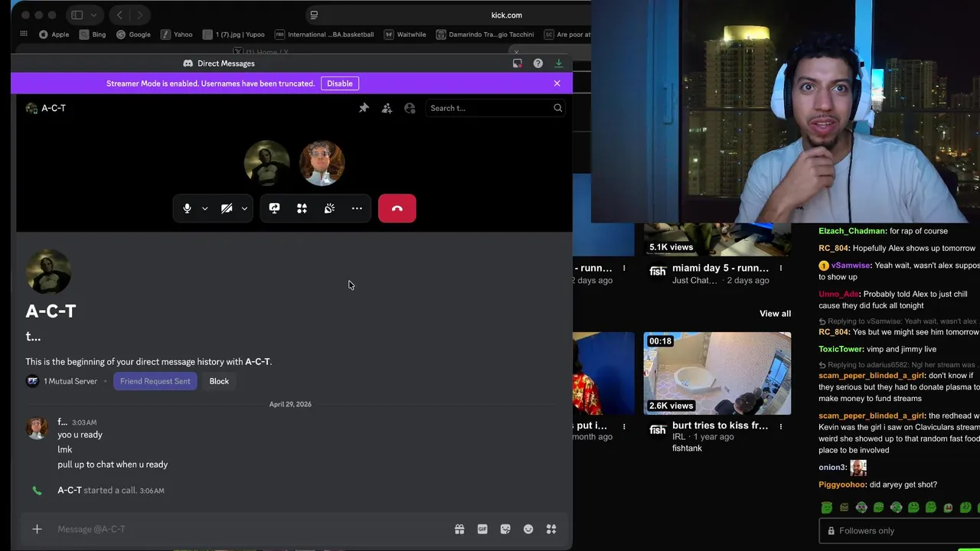Image resolution: width=980 pixels, height=551 pixels.
Task: Open the emoji picker
Action: click(528, 529)
